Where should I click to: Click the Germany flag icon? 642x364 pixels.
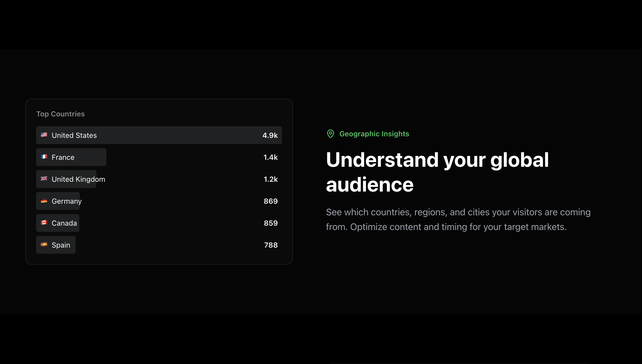tap(44, 201)
